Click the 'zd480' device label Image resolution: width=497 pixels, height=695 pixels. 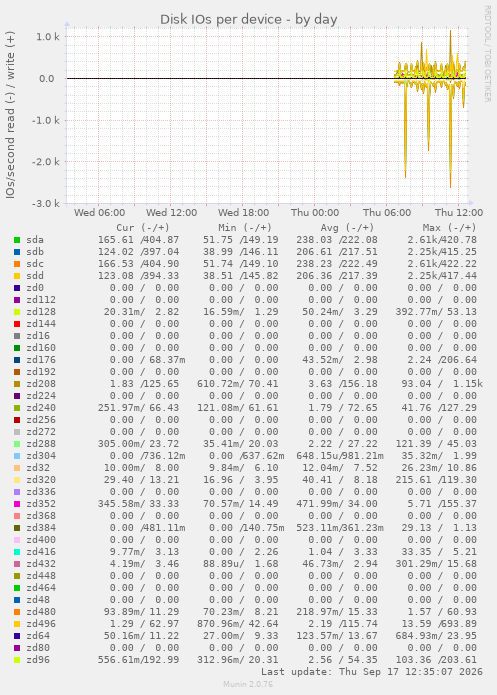click(x=41, y=611)
